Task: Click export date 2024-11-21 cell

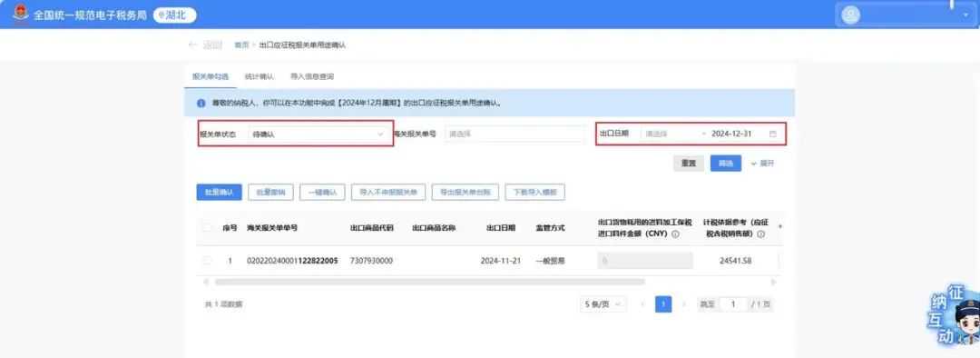Action: [501, 261]
